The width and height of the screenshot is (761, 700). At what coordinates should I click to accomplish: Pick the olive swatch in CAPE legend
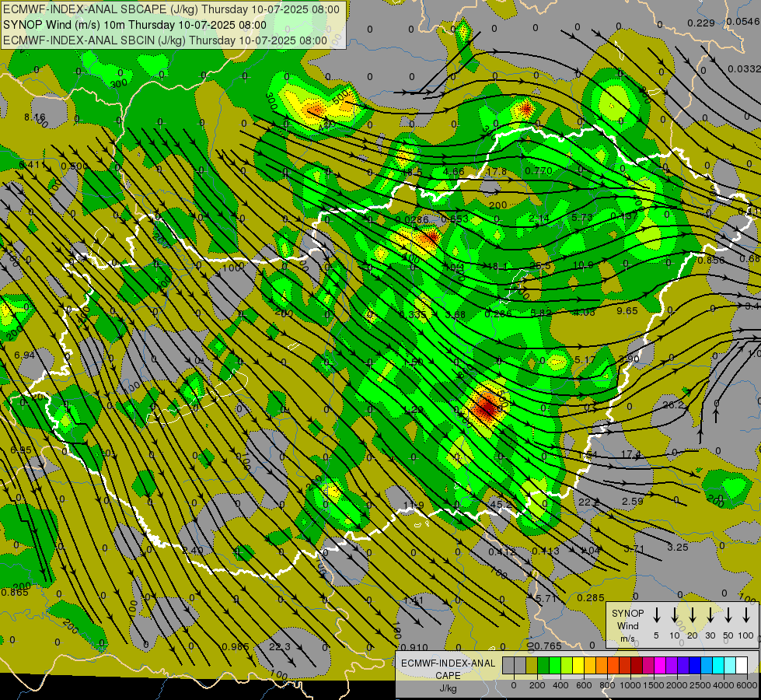coord(532,665)
